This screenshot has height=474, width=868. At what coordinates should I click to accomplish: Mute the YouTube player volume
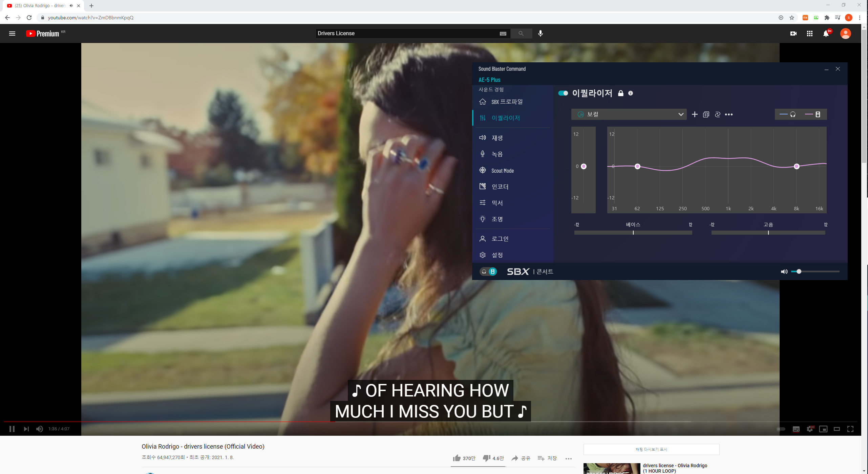coord(40,429)
